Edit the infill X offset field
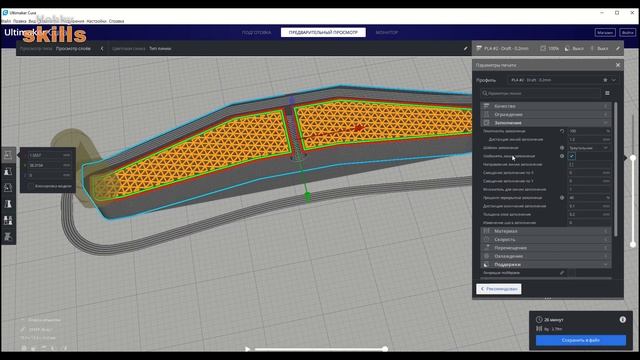 589,173
